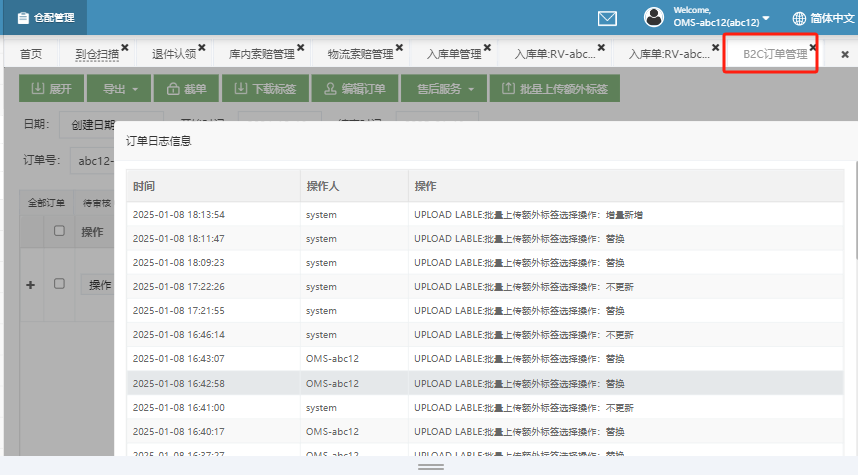Open the B2C订单管理 tab

[775, 54]
